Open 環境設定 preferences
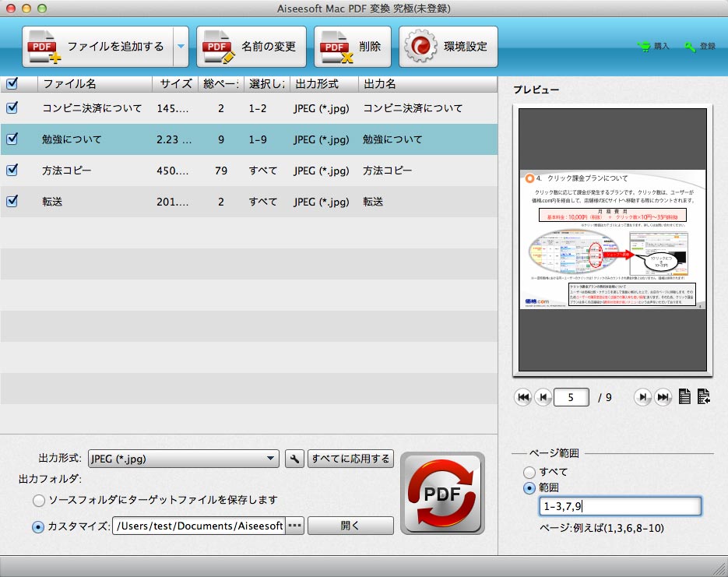728x577 pixels. (x=448, y=47)
